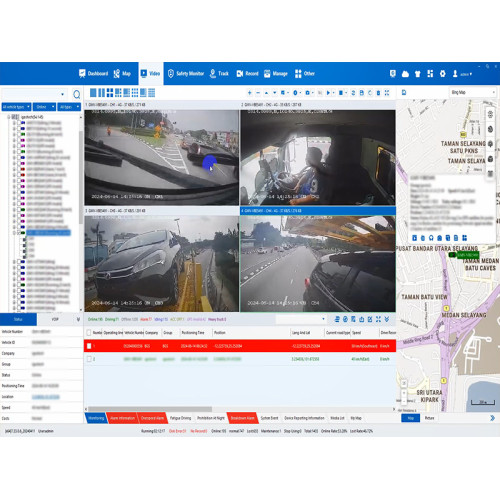Open the admin user dropdown
The width and height of the screenshot is (500, 500).
point(463,74)
